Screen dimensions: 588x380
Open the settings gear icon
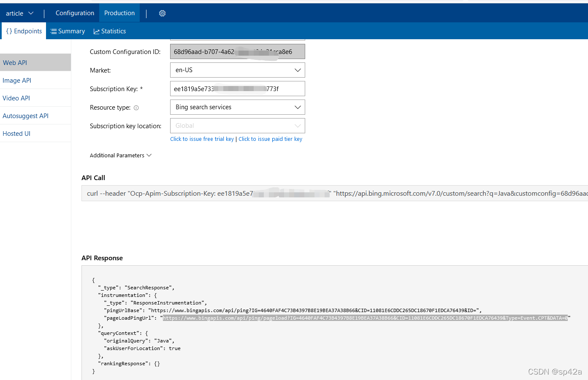point(162,13)
